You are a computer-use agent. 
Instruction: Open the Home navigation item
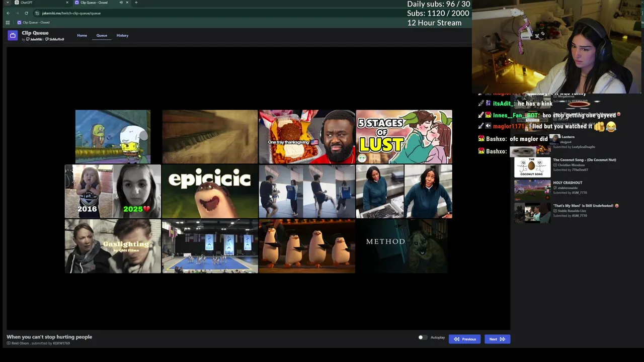click(82, 35)
